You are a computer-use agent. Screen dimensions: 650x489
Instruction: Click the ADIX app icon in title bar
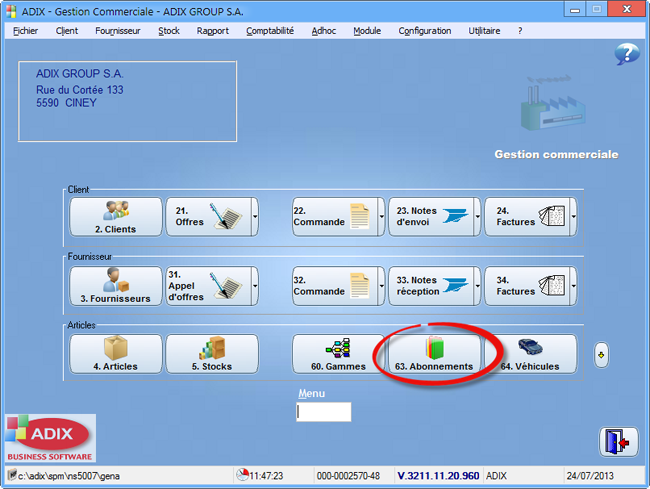[11, 11]
